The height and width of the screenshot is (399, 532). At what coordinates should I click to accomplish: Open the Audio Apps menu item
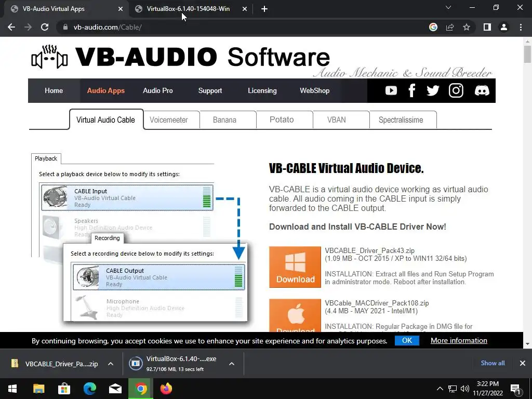[106, 90]
